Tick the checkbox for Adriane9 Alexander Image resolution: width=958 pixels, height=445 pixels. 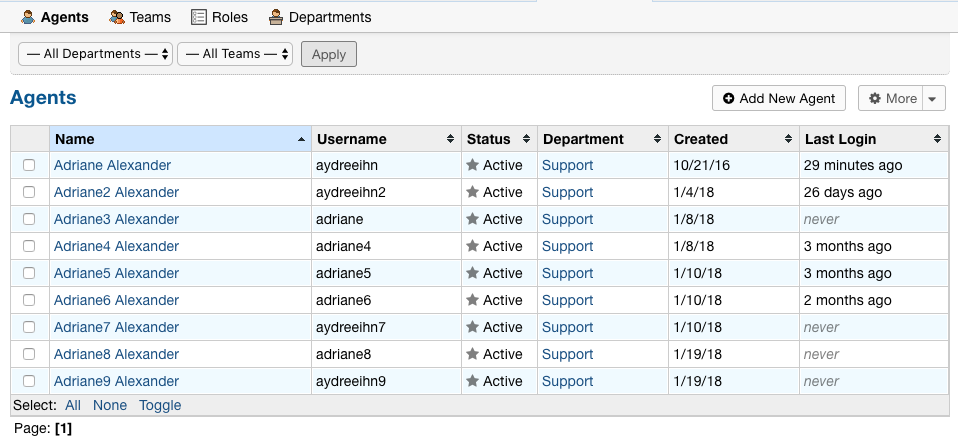click(29, 381)
